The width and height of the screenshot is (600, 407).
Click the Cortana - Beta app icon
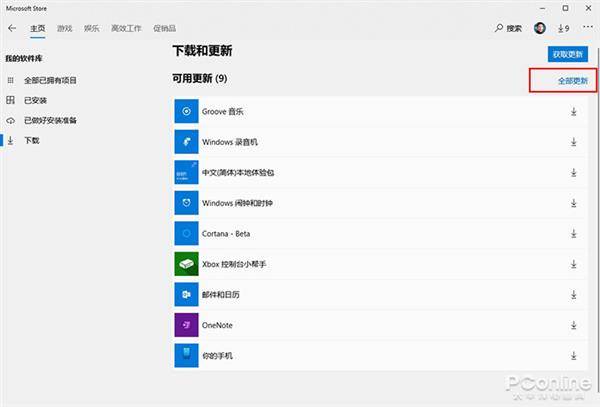point(188,233)
